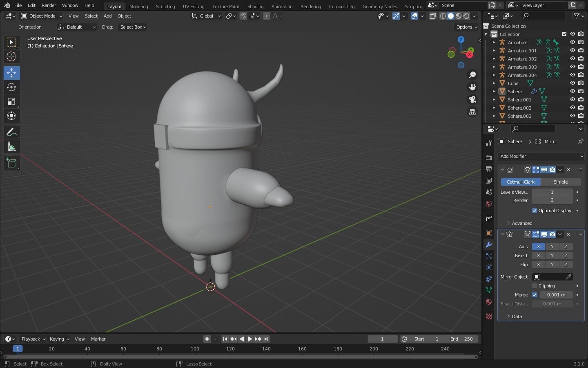Toggle snapping magnet icon
Image resolution: width=588 pixels, height=368 pixels.
coord(243,16)
